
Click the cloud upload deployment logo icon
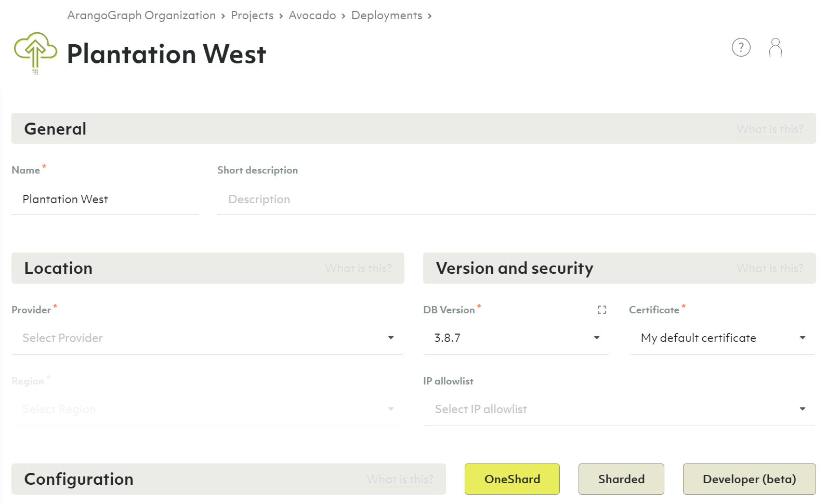[35, 53]
